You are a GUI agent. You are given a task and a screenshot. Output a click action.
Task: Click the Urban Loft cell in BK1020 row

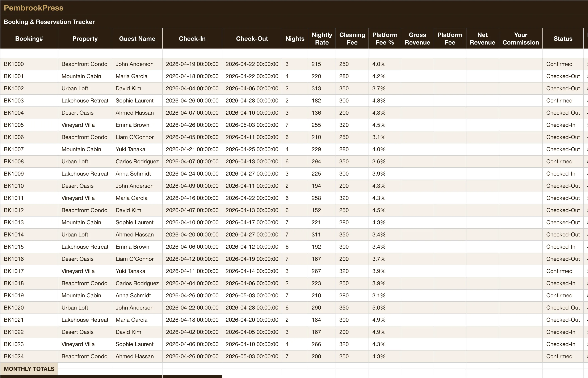tap(85, 308)
